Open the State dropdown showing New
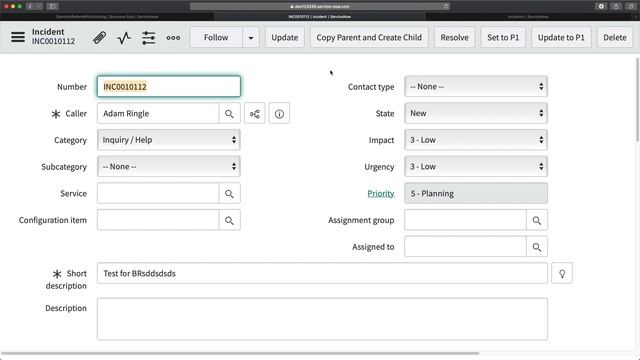Viewport: 640px width, 360px height. pyautogui.click(x=476, y=113)
